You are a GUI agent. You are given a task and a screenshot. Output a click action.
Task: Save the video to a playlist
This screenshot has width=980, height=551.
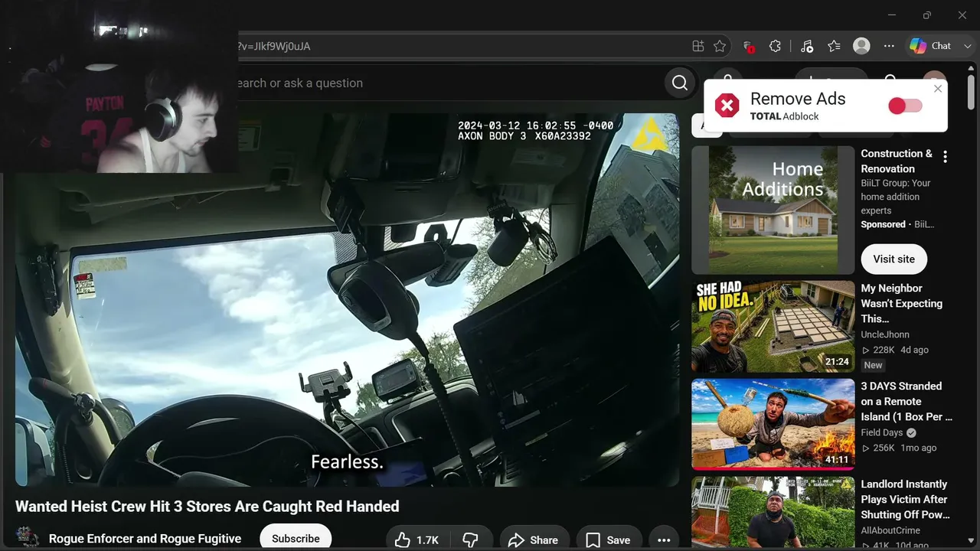[x=609, y=540]
